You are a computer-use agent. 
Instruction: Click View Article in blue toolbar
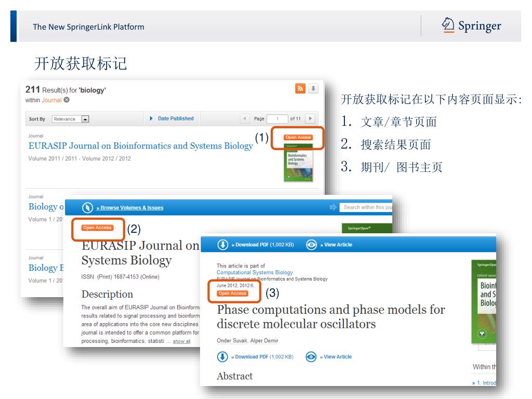click(x=336, y=245)
